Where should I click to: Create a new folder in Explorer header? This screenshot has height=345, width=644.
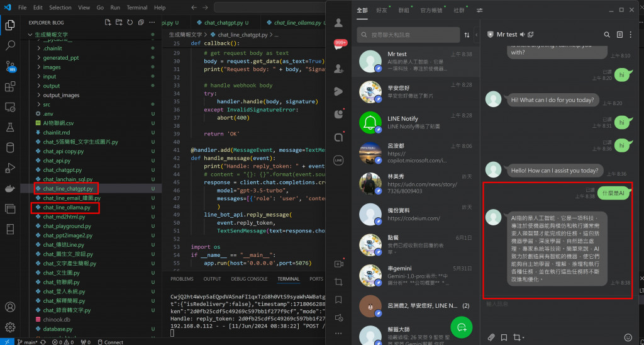point(119,23)
